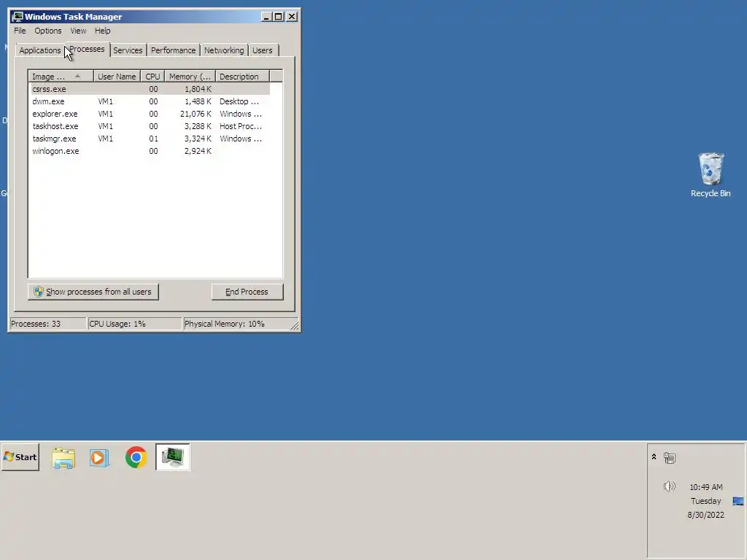Open the Help menu
The width and height of the screenshot is (747, 560).
pos(102,31)
